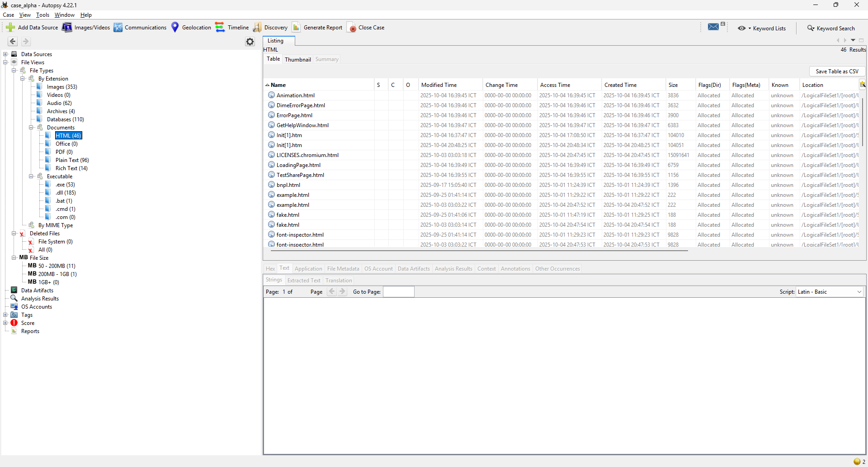Screen dimensions: 868x467
Task: Open the Discovery tool
Action: point(270,28)
